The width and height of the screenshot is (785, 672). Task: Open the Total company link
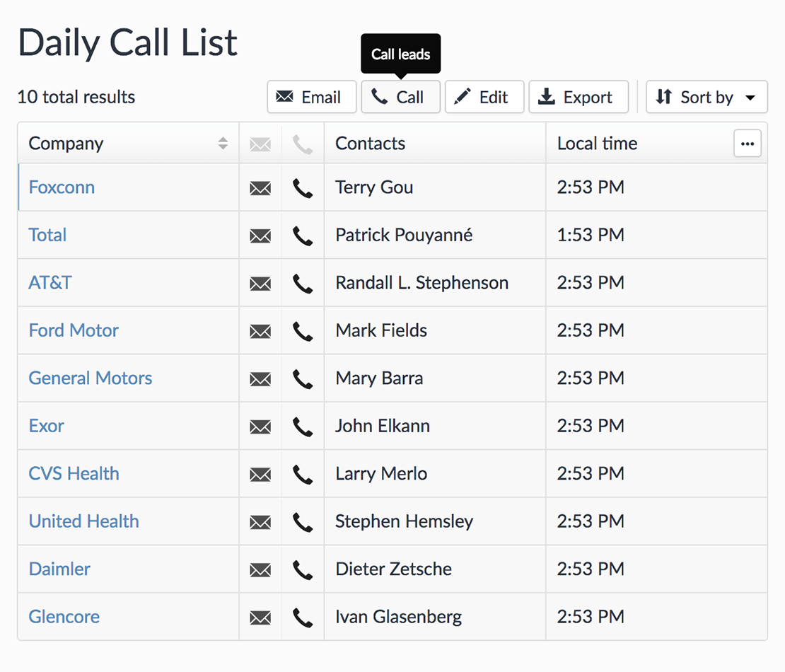click(x=47, y=235)
